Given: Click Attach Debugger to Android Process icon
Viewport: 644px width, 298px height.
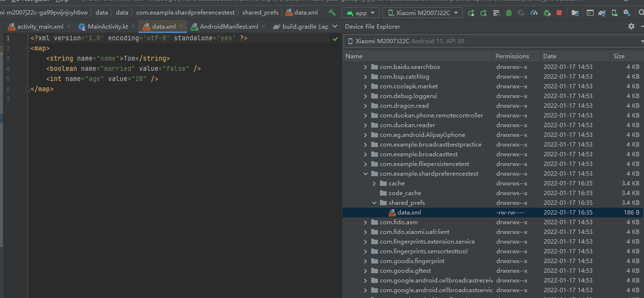Looking at the screenshot, I should pyautogui.click(x=547, y=13).
